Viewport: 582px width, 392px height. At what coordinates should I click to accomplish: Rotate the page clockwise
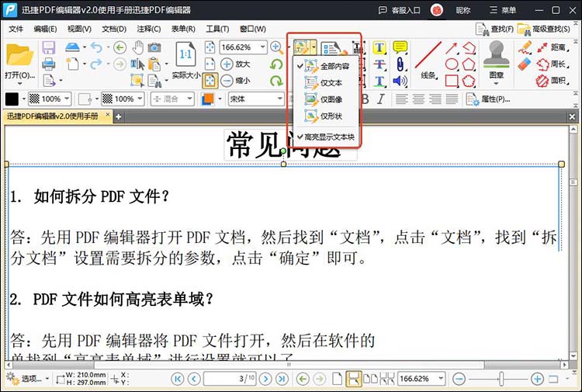pos(276,81)
